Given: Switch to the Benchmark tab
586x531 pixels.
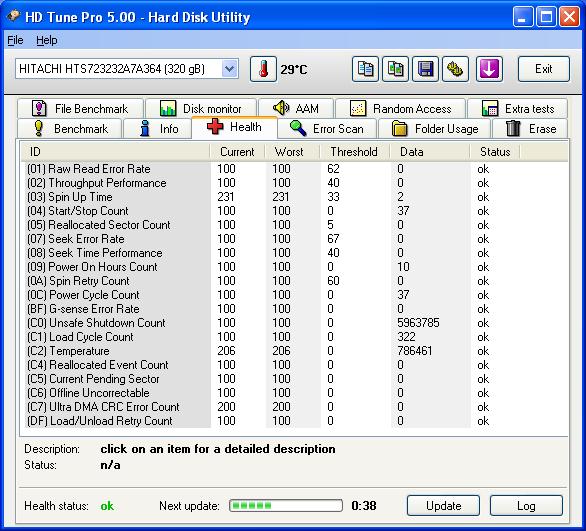Looking at the screenshot, I should (70, 129).
